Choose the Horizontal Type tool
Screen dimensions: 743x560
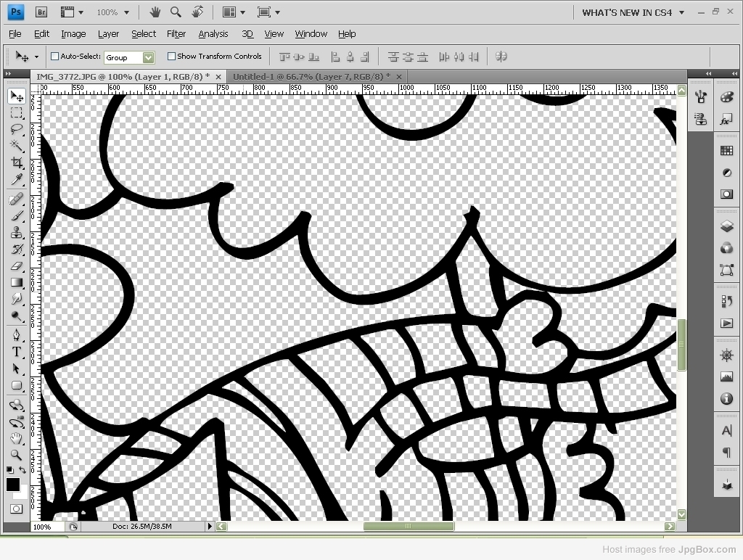[17, 352]
